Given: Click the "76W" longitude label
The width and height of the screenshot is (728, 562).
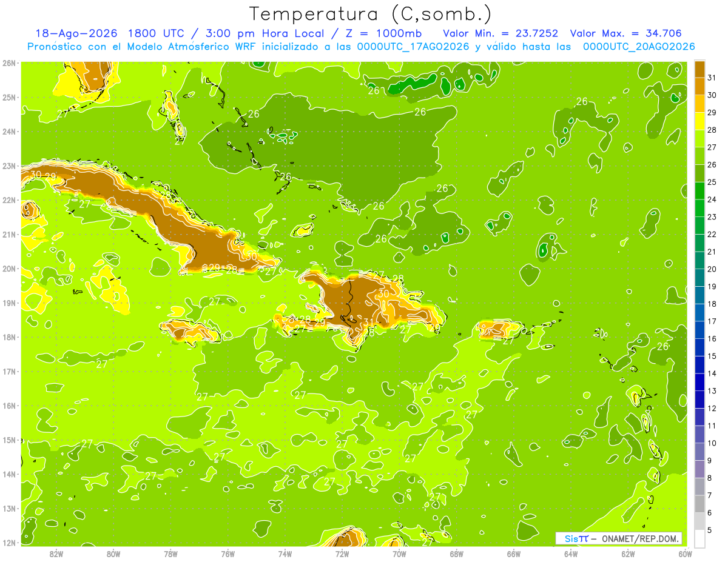Looking at the screenshot, I should click(x=228, y=554).
